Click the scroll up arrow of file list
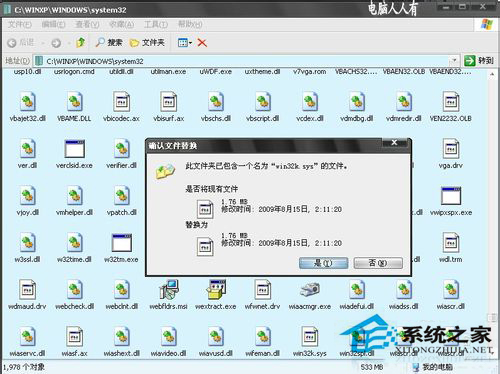The height and width of the screenshot is (374, 500). [492, 74]
